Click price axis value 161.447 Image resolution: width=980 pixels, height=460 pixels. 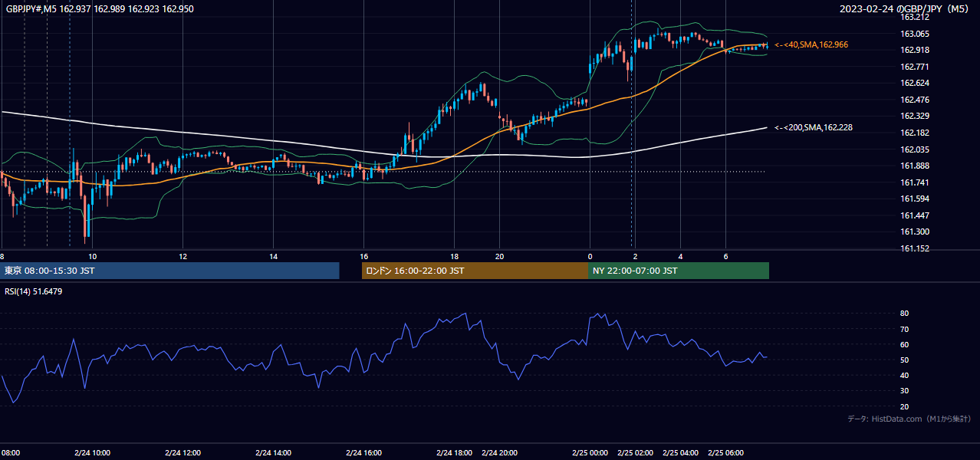[915, 215]
